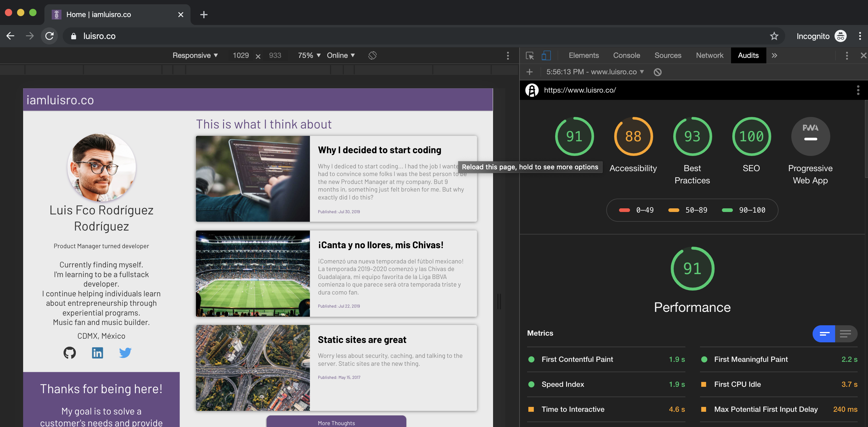Open the 'Static sites are great' article
868x427 pixels.
tap(362, 340)
